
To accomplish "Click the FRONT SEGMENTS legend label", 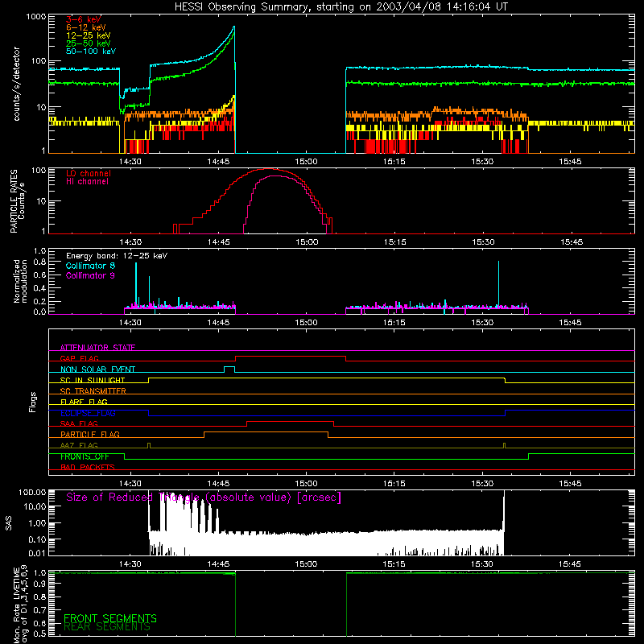I will [x=110, y=618].
